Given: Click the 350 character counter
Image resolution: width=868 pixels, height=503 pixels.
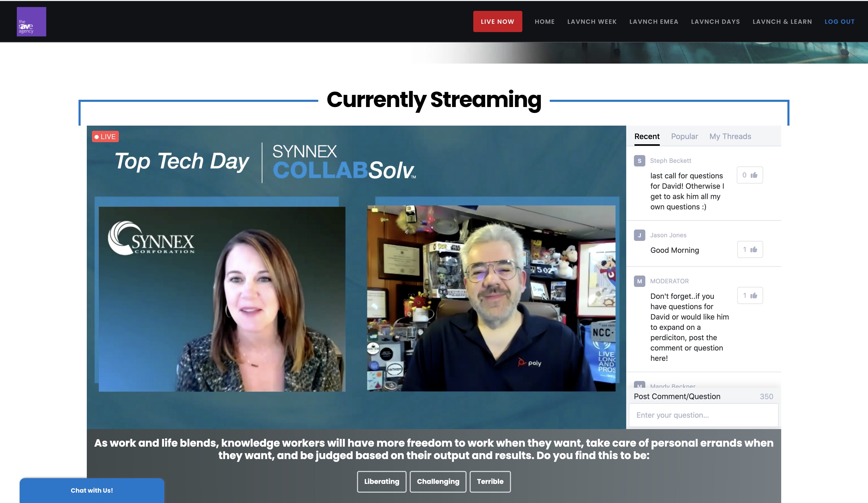Looking at the screenshot, I should (x=766, y=397).
